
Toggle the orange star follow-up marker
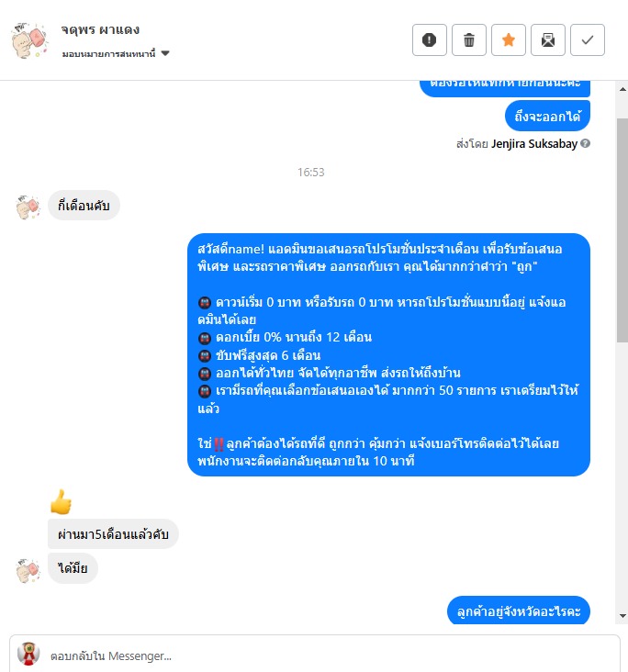(509, 39)
